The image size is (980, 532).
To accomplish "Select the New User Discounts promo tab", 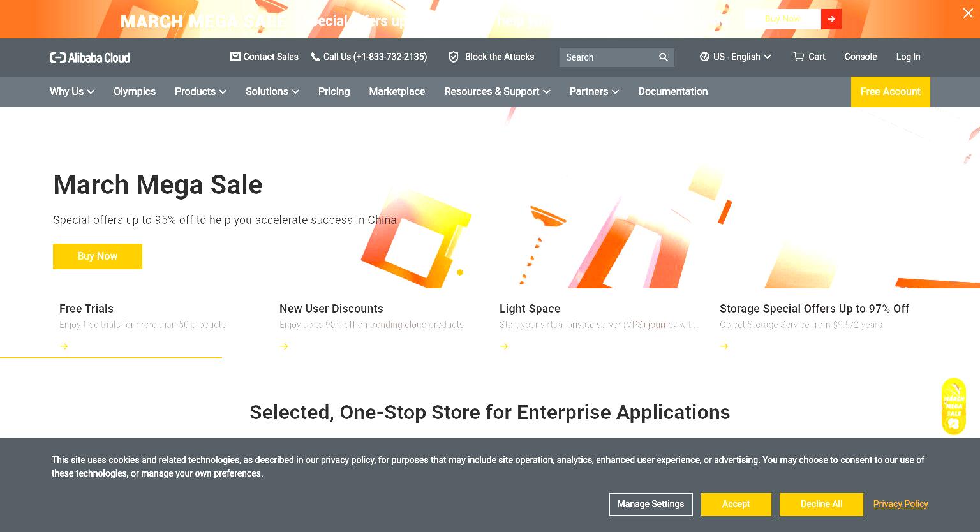I will (371, 326).
